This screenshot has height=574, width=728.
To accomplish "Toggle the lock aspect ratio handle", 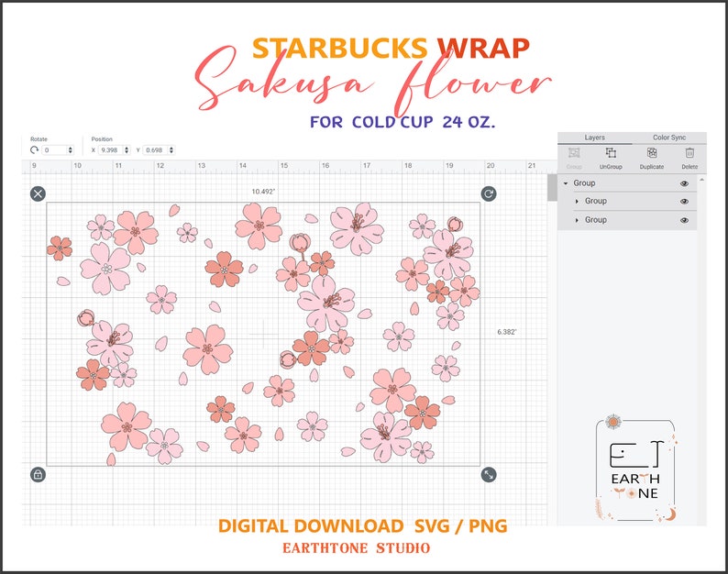I will point(39,475).
